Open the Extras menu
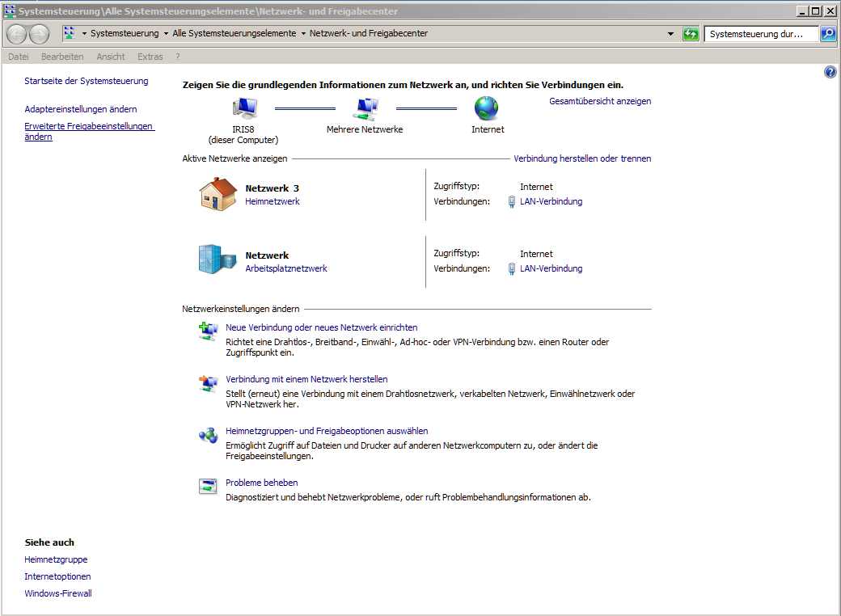Screen dimensions: 841x616 tap(150, 57)
